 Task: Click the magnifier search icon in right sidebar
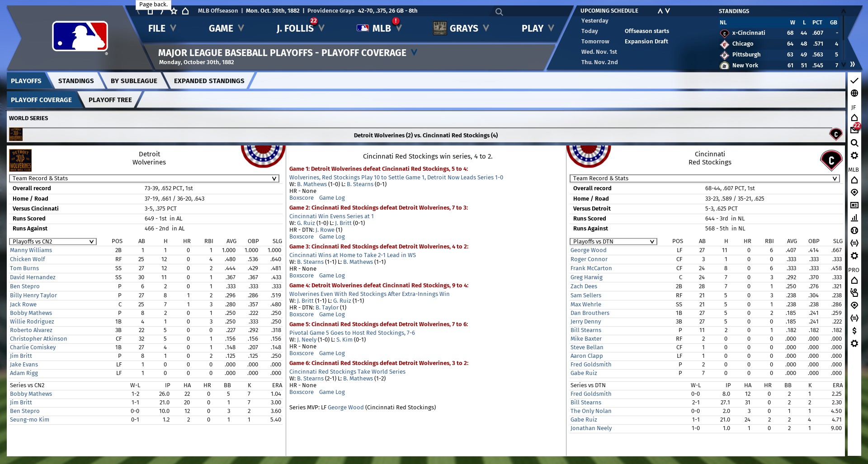854,143
